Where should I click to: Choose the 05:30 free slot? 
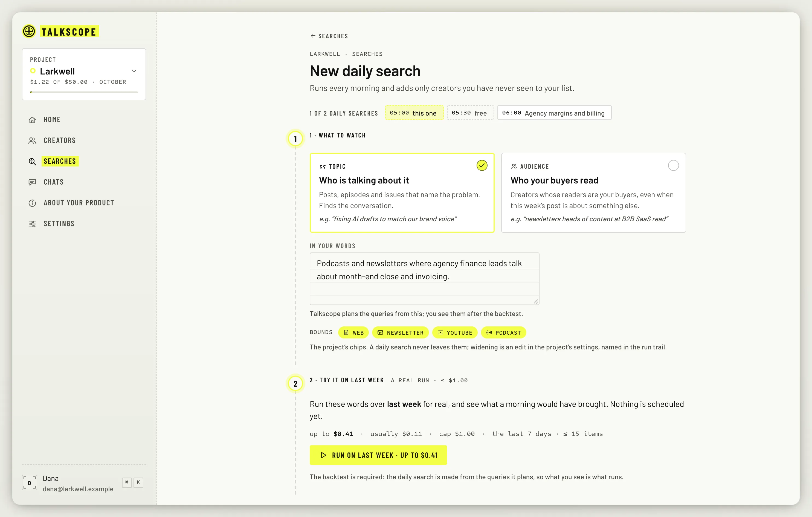(470, 113)
